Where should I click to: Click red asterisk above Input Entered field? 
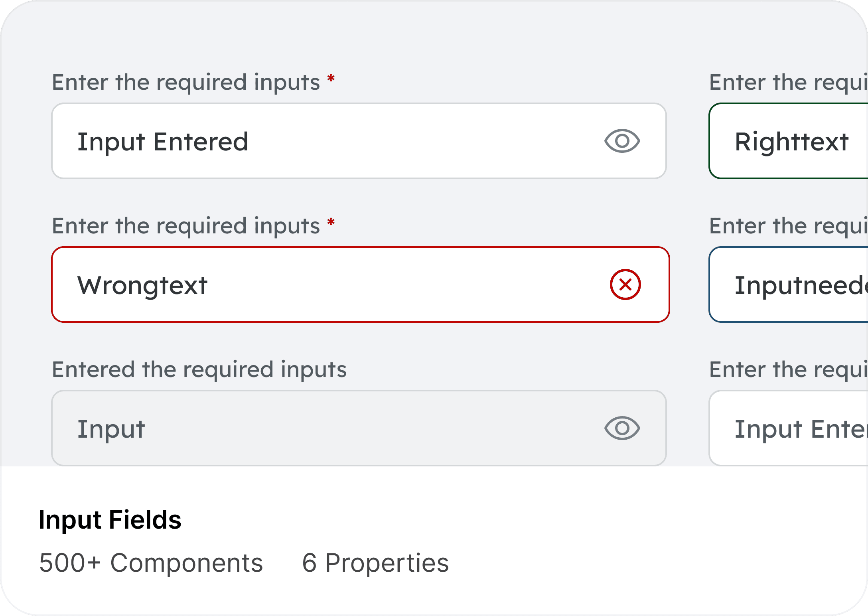pos(331,79)
